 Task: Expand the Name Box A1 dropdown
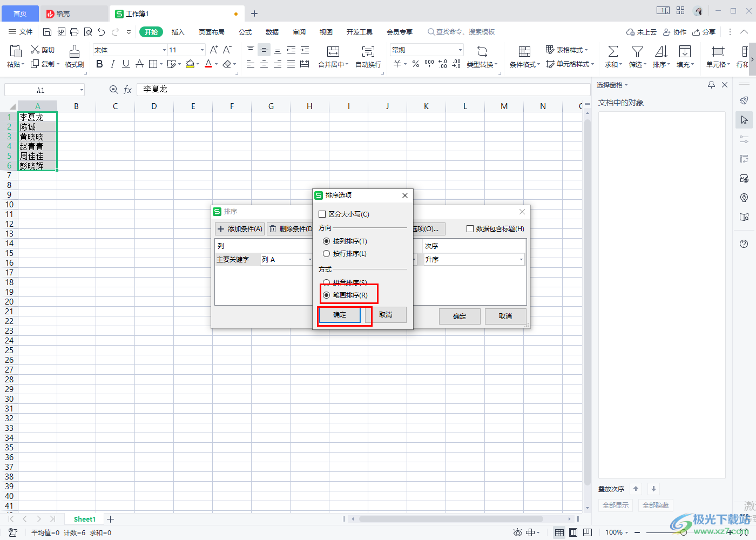point(82,90)
